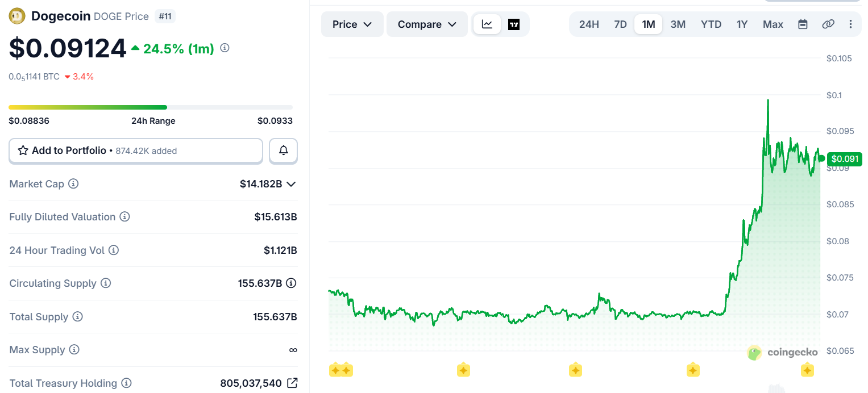Open info icon next to 155.637B circulating value
This screenshot has height=393, width=868.
[x=291, y=283]
